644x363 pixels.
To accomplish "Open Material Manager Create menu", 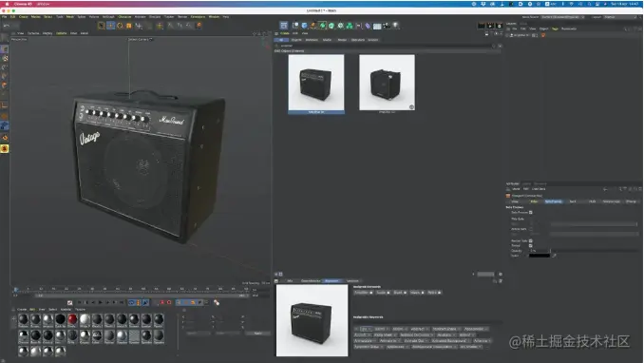I will click(x=22, y=309).
